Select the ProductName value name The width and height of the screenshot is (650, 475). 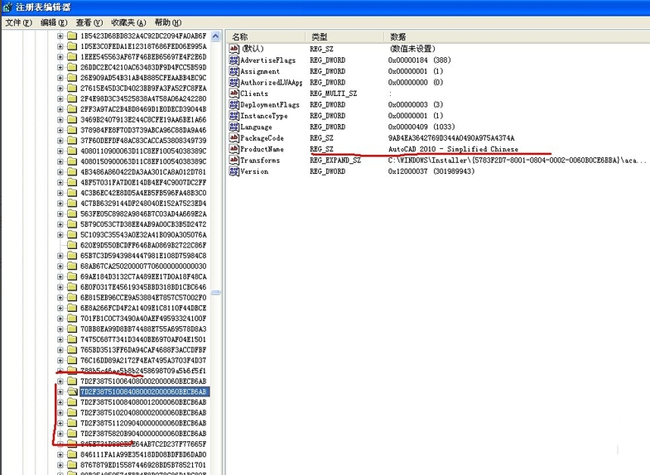click(262, 149)
